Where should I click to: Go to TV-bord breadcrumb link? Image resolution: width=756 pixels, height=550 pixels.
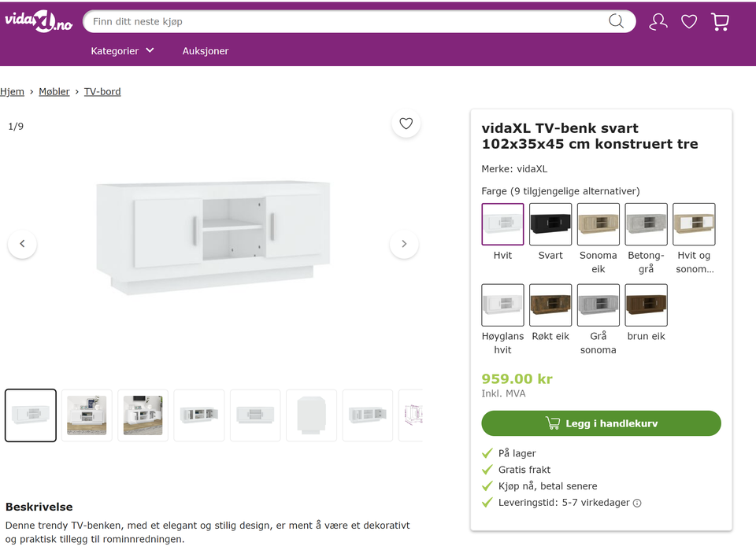tap(102, 92)
